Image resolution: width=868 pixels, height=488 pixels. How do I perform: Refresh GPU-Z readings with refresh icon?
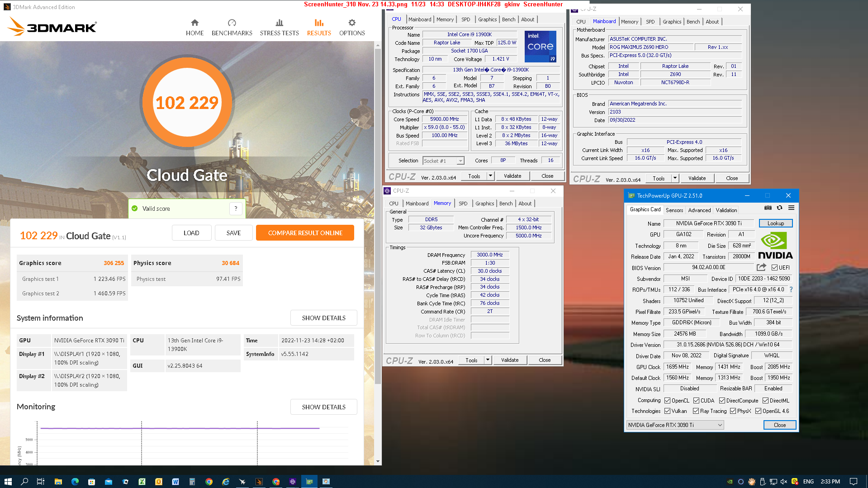(779, 208)
